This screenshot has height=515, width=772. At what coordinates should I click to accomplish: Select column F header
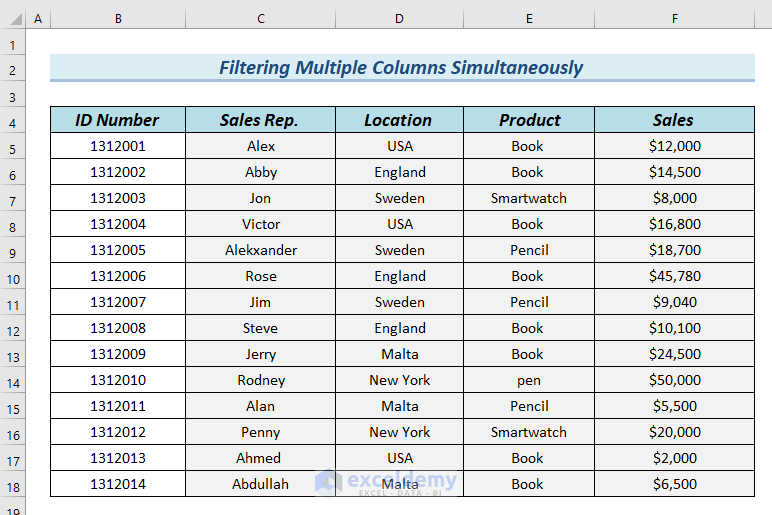pyautogui.click(x=674, y=19)
